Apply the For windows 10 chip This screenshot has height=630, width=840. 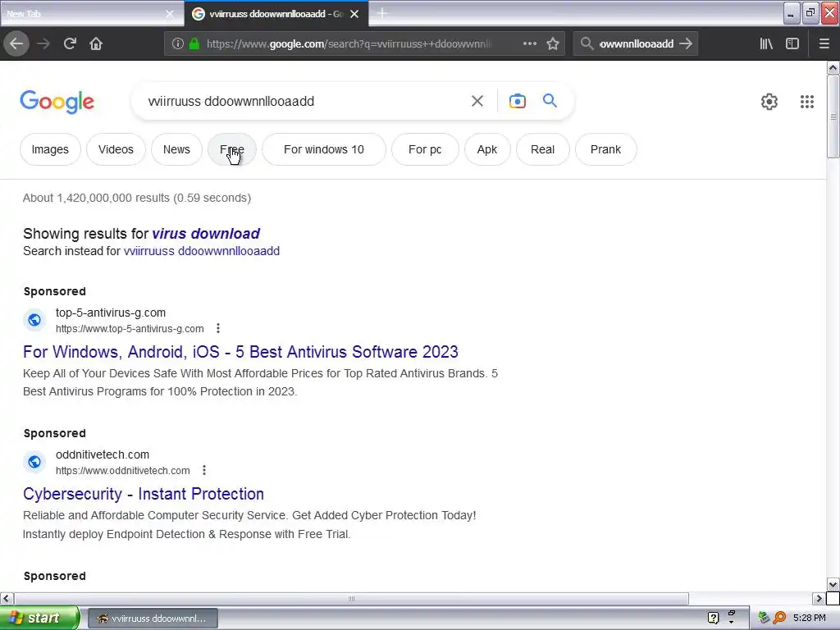(x=323, y=149)
